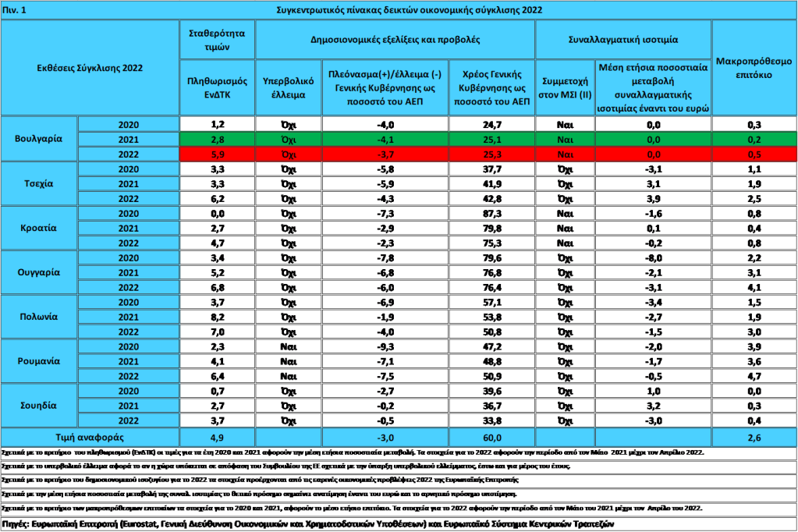Screen dimensions: 798x532
Task: Select the Σταθερότητα τιμών header
Action: [x=218, y=40]
